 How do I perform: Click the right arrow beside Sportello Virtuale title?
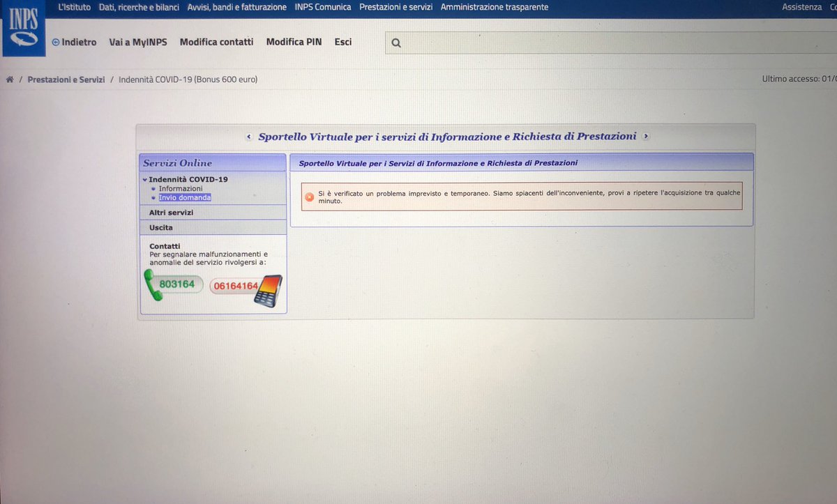(646, 137)
